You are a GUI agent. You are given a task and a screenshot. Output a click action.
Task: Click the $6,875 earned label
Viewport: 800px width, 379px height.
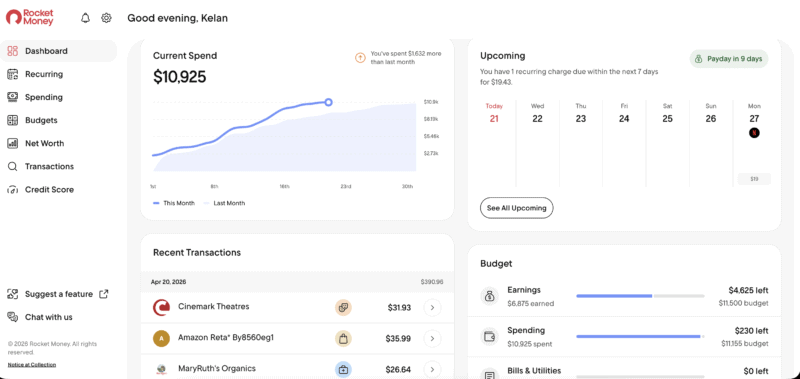[531, 304]
